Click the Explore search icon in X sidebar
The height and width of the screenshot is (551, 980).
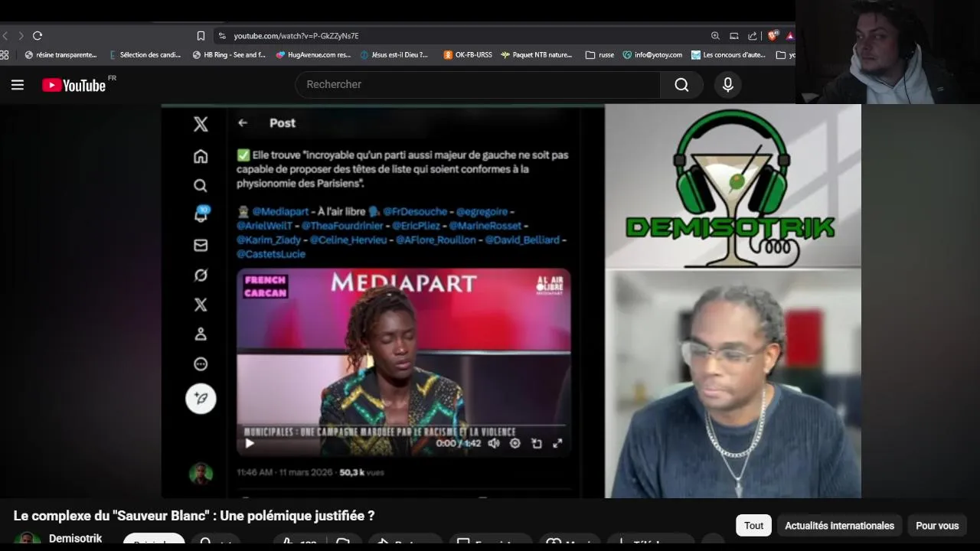[201, 185]
